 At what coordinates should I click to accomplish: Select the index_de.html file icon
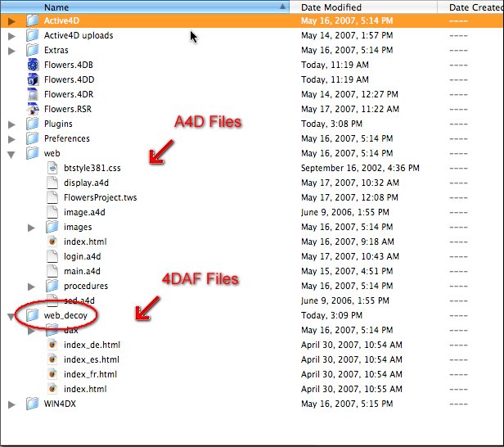52,345
